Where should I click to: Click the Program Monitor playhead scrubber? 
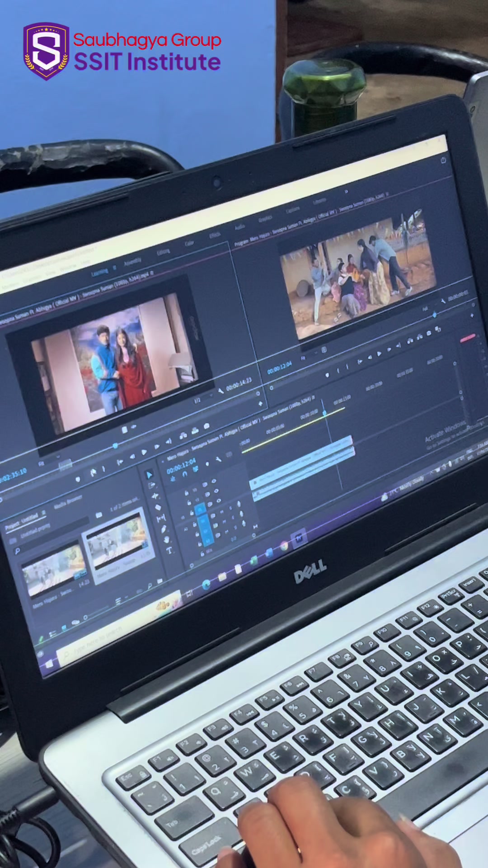[435, 314]
